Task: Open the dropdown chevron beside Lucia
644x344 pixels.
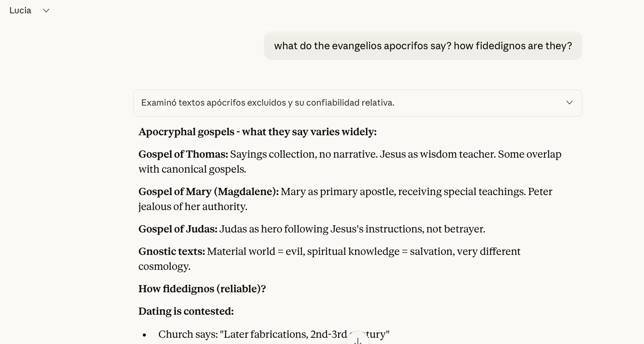Action: pyautogui.click(x=46, y=11)
